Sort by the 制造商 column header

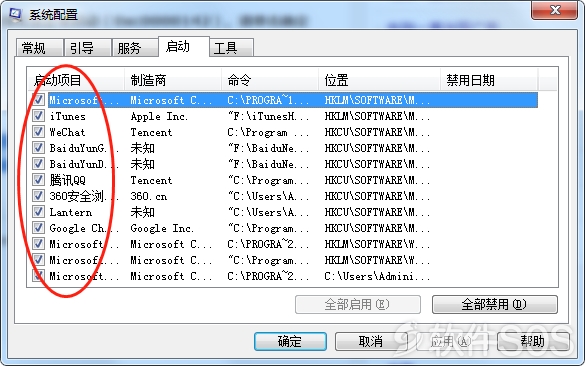(x=173, y=79)
